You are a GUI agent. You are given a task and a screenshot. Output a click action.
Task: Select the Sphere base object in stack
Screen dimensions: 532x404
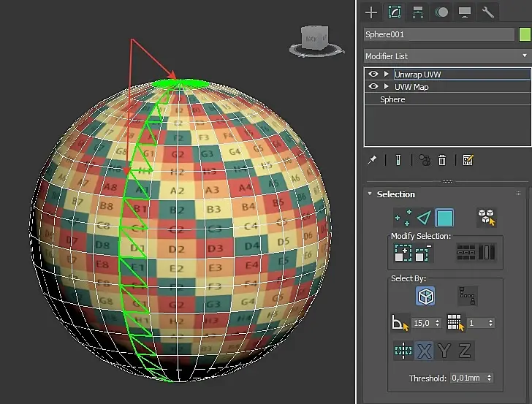tap(392, 99)
